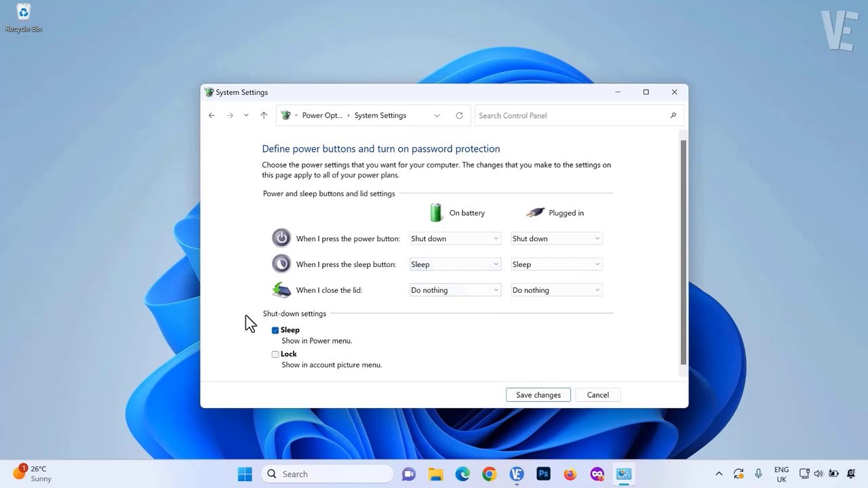868x488 pixels.
Task: Open the VE app in taskbar
Action: coord(516,474)
